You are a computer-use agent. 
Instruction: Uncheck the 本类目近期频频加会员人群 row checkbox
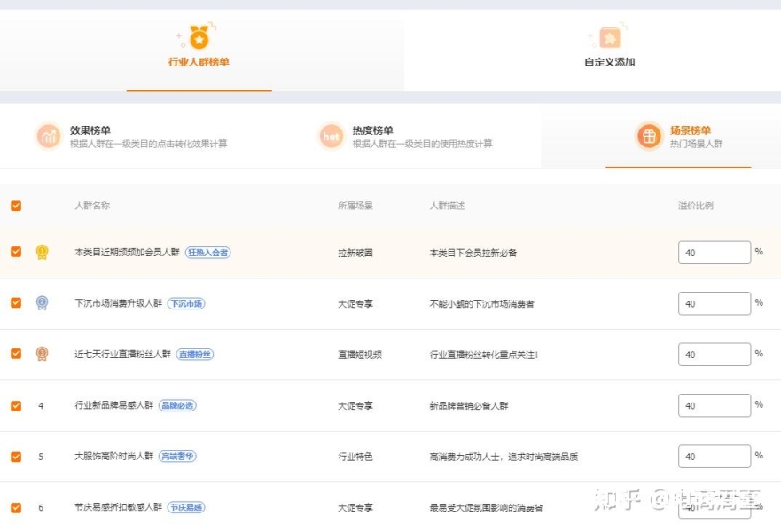[16, 252]
